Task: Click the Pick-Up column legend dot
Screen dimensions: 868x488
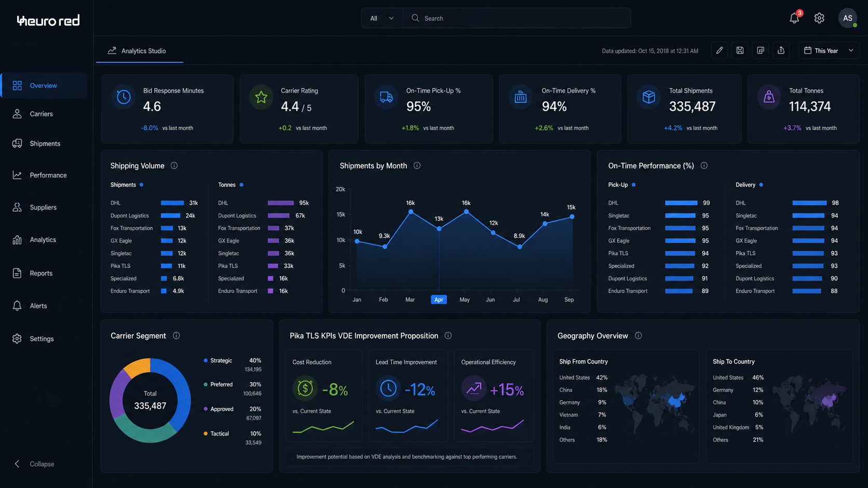Action: coord(634,185)
